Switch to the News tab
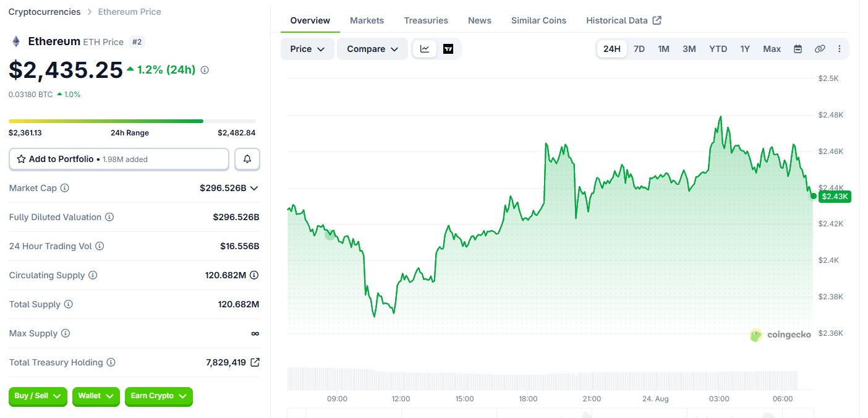 tap(480, 20)
